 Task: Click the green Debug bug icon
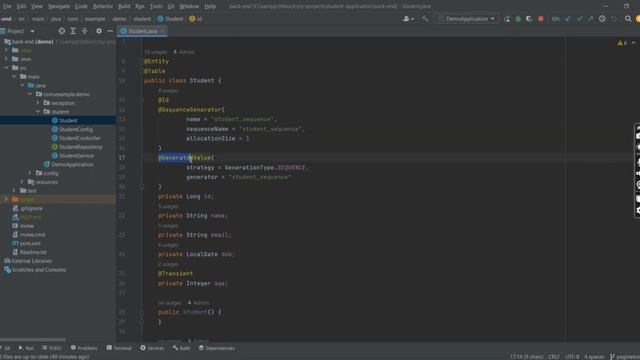tap(518, 19)
